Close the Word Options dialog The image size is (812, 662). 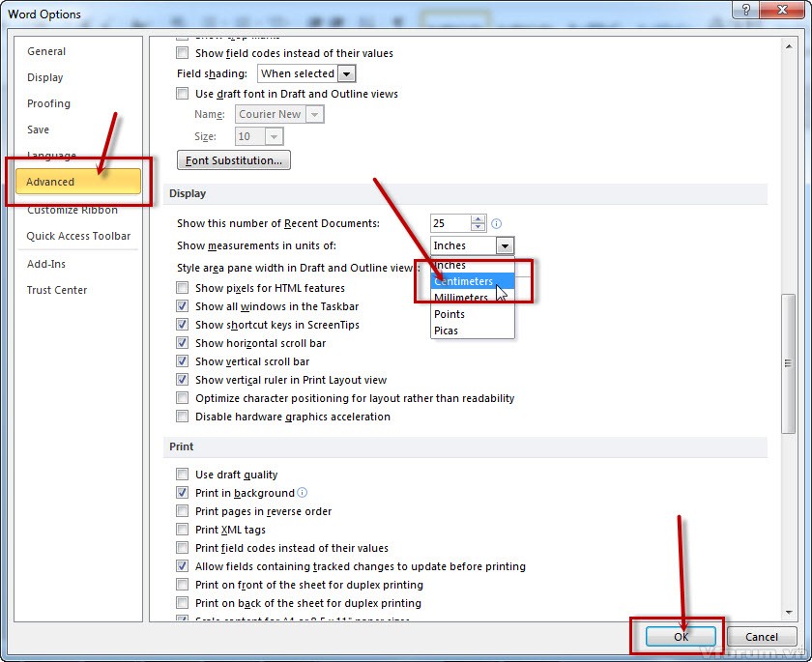click(783, 10)
